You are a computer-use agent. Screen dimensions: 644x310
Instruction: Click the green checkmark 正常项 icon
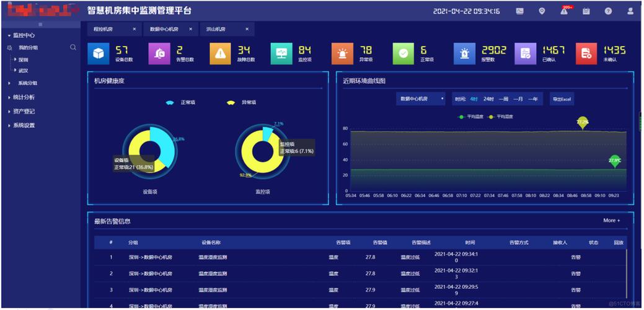[x=404, y=54]
